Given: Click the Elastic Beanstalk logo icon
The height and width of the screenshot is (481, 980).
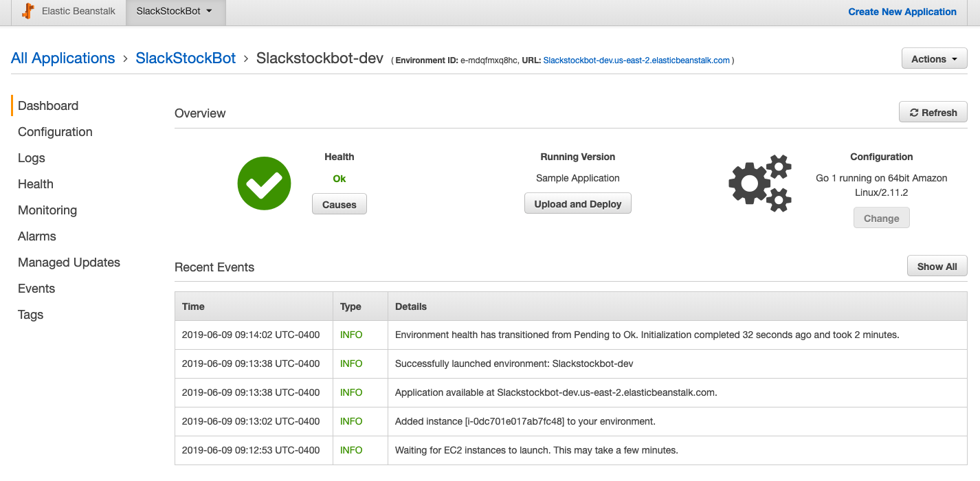Looking at the screenshot, I should (x=27, y=11).
